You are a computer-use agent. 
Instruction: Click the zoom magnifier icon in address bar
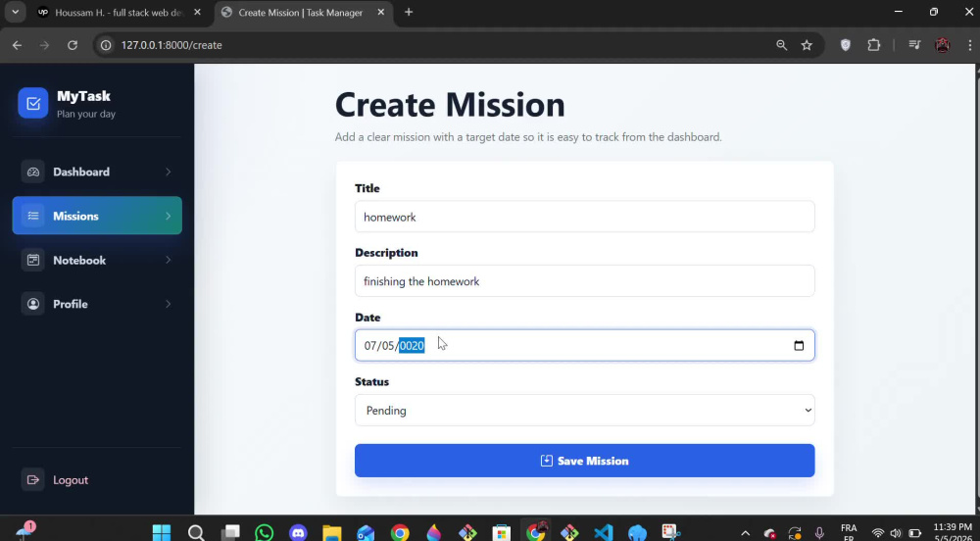click(781, 45)
